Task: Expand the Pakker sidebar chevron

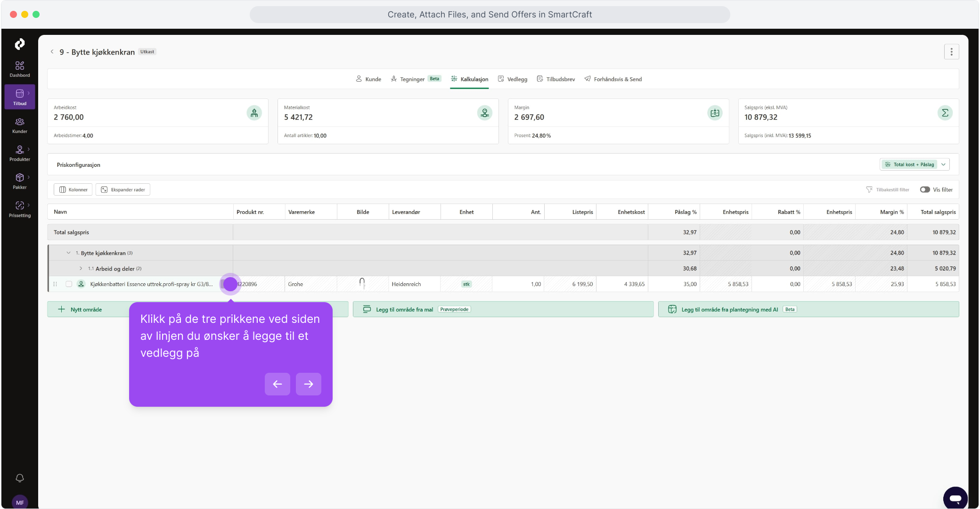Action: (x=29, y=177)
